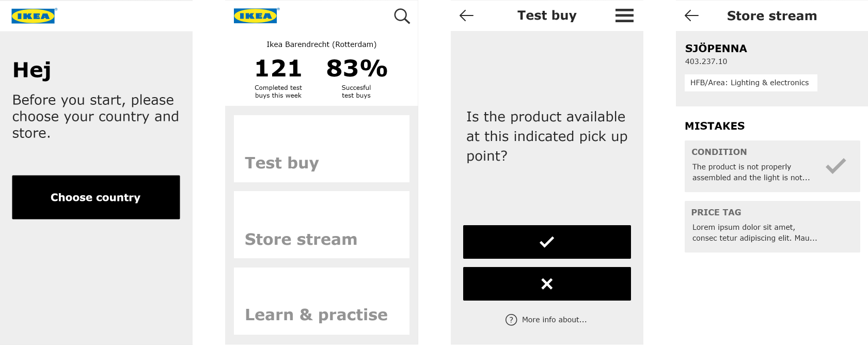Click the More info about… link
868x345 pixels.
tap(554, 320)
